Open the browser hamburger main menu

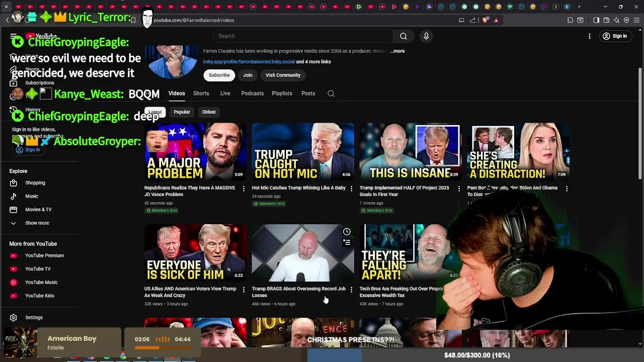pos(636,20)
